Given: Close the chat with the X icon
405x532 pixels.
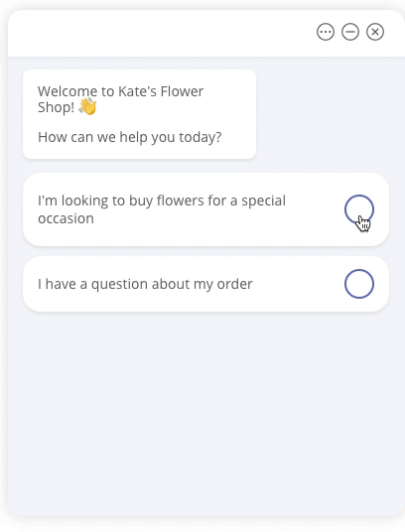Looking at the screenshot, I should point(375,32).
